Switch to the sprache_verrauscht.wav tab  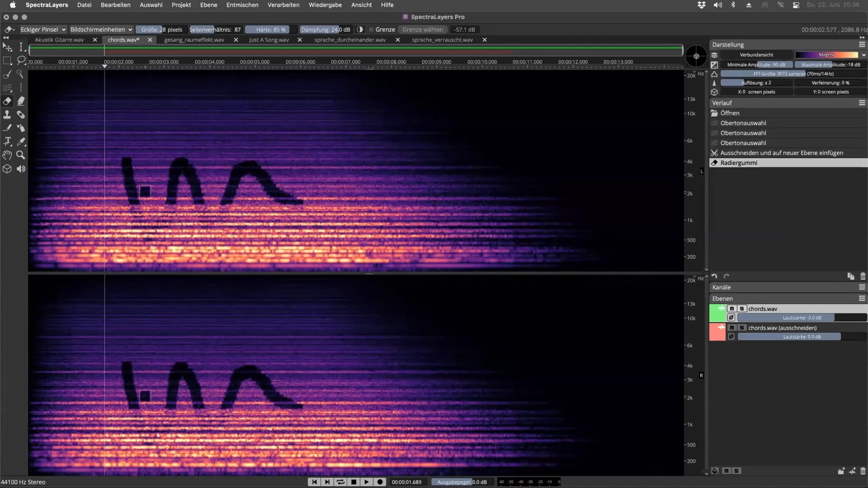click(443, 40)
